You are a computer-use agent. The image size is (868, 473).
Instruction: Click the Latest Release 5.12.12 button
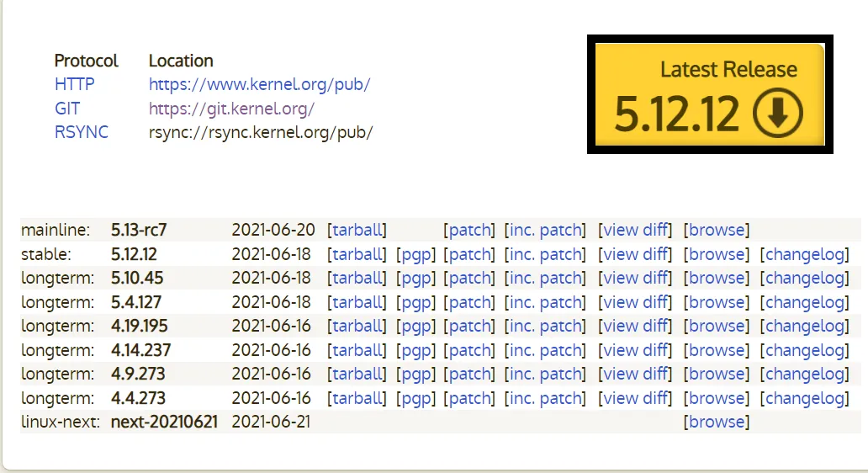pyautogui.click(x=710, y=95)
